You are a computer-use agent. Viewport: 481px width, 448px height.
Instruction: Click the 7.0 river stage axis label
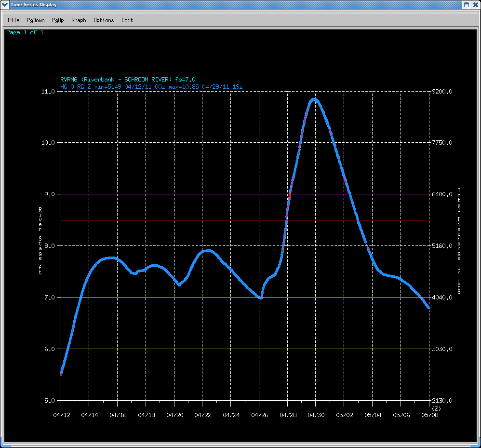pos(50,298)
